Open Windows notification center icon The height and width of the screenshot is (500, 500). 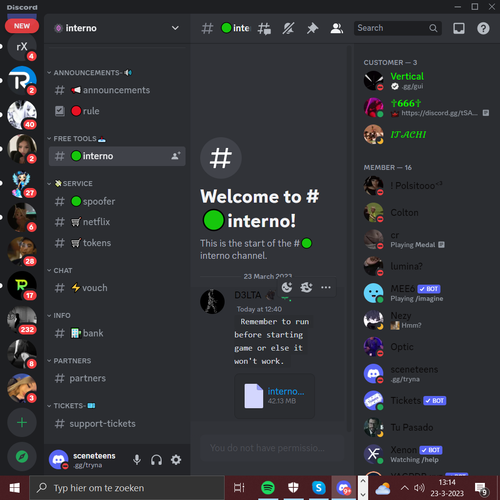(x=481, y=489)
